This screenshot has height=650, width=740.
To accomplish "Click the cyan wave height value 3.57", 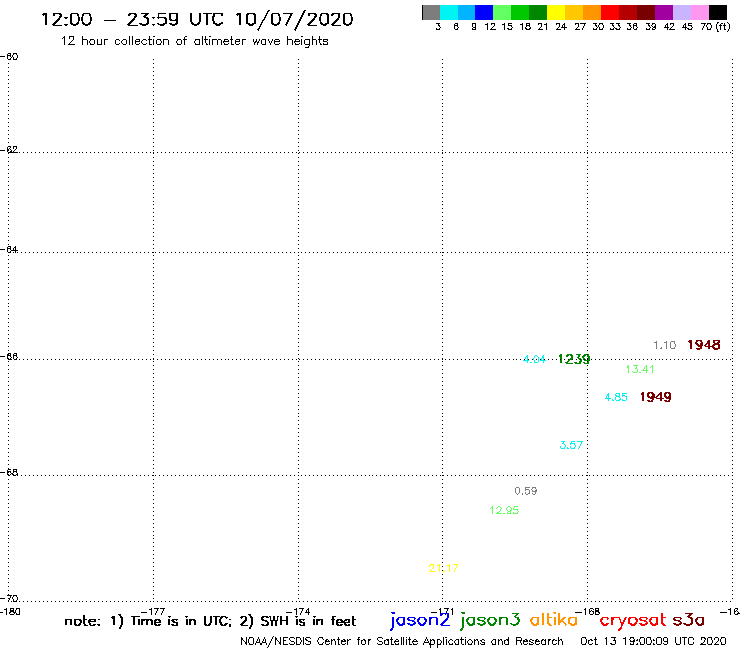I will [571, 445].
